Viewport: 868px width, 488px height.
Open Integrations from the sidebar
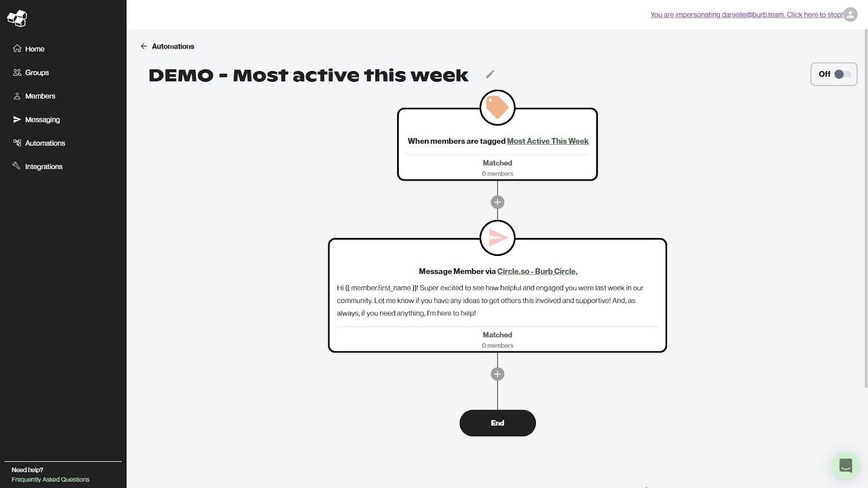pos(43,166)
